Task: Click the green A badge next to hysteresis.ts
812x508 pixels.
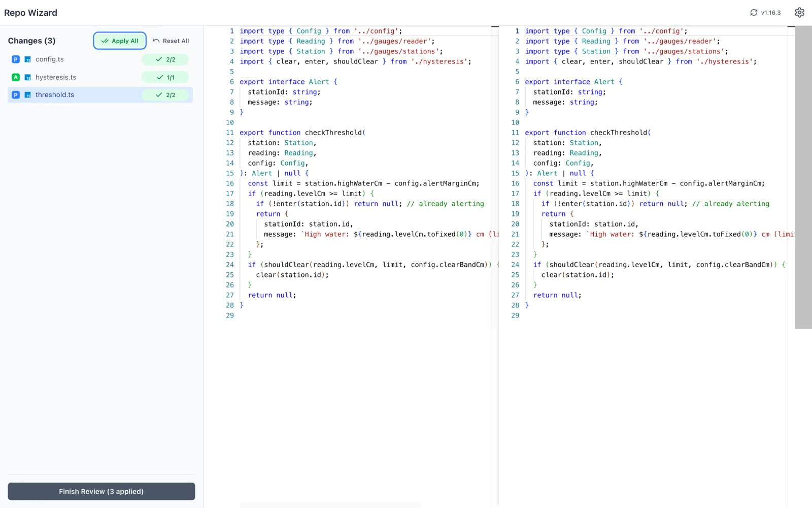Action: [16, 77]
